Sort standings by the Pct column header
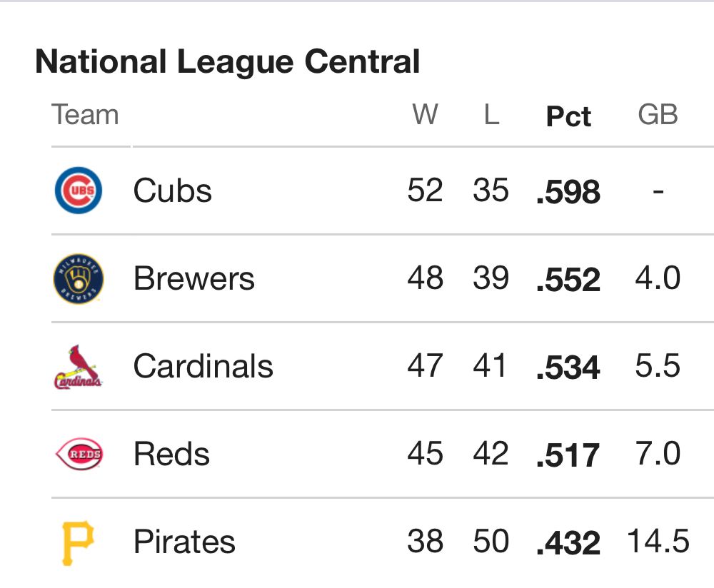The image size is (714, 588). [568, 116]
